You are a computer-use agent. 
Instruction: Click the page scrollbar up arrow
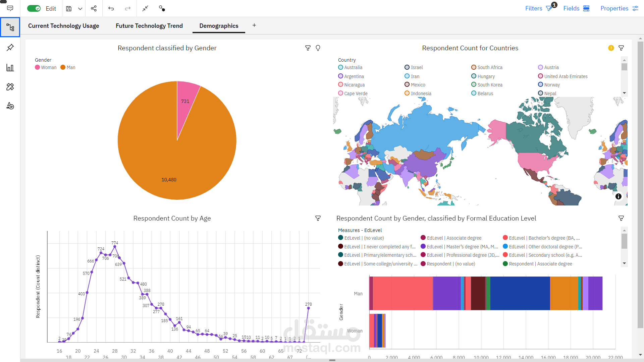click(640, 39)
